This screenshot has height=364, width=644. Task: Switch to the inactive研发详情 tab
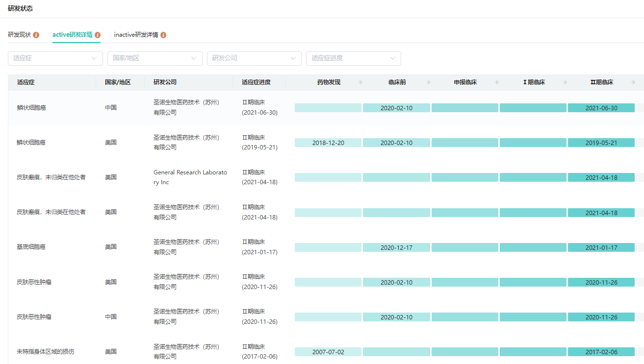(136, 35)
